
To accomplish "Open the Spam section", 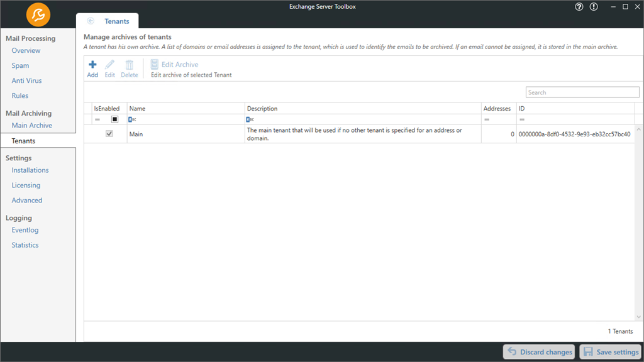I will tap(20, 65).
